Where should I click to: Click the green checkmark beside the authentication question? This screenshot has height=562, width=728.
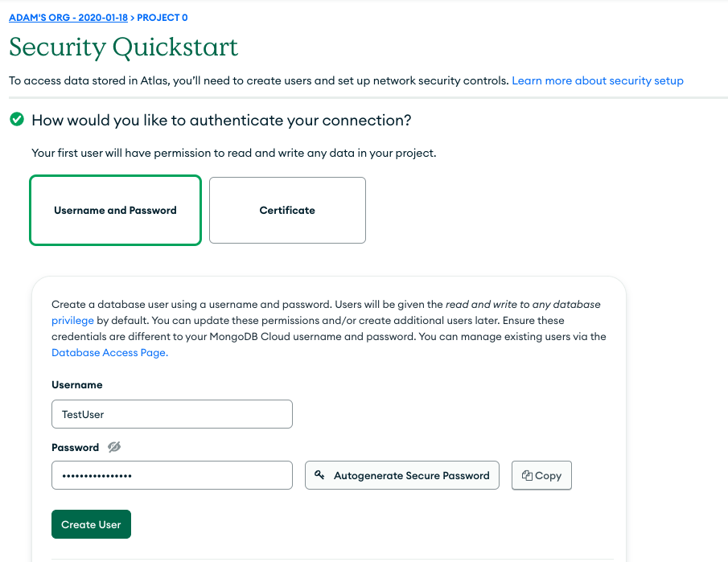pyautogui.click(x=16, y=120)
